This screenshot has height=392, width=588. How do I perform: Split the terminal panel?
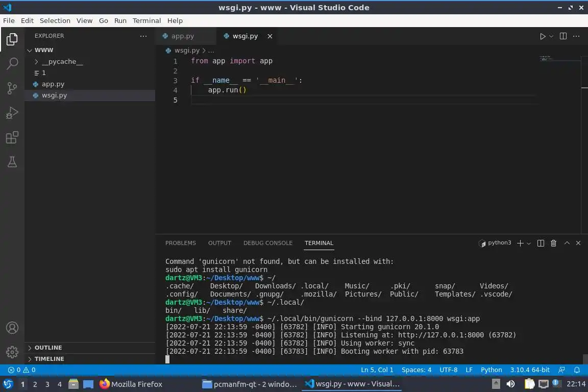[541, 243]
